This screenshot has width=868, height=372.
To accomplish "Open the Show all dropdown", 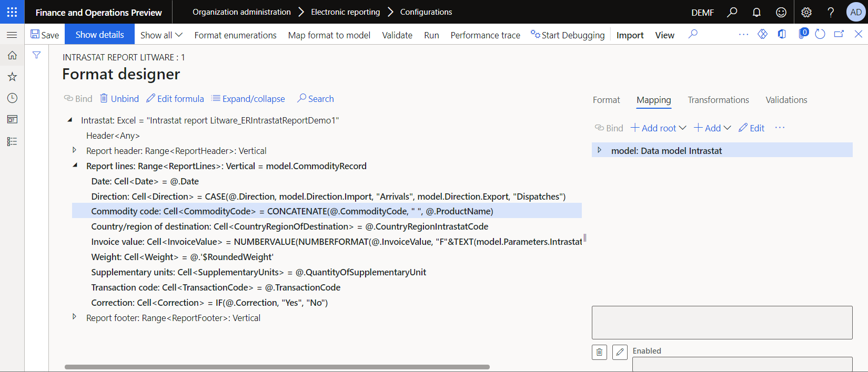I will 161,35.
